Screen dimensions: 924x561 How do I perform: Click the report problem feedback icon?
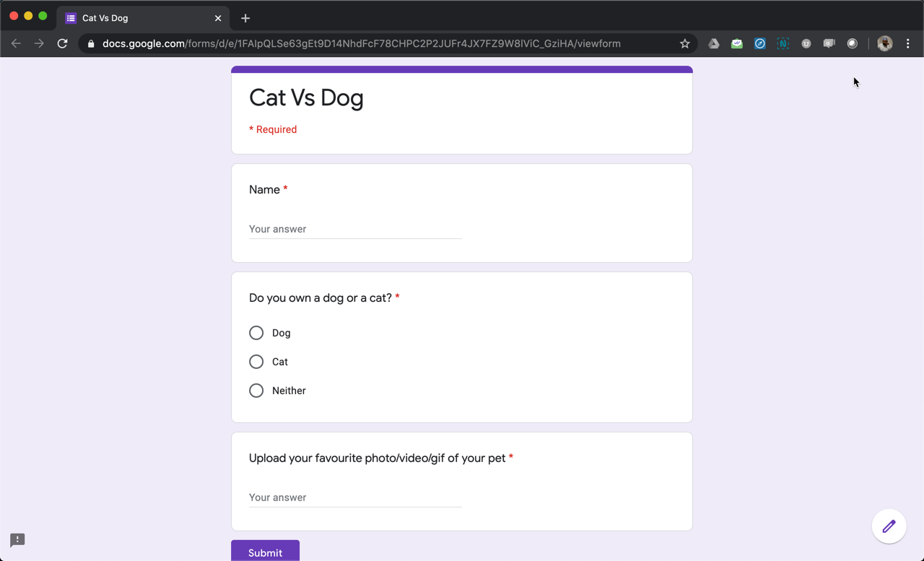tap(17, 540)
